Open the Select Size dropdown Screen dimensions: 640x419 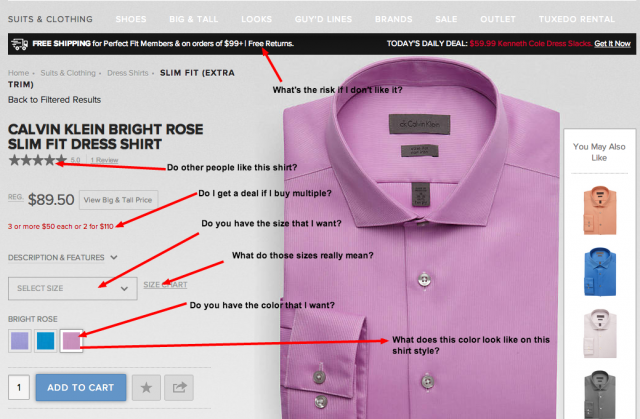click(73, 288)
